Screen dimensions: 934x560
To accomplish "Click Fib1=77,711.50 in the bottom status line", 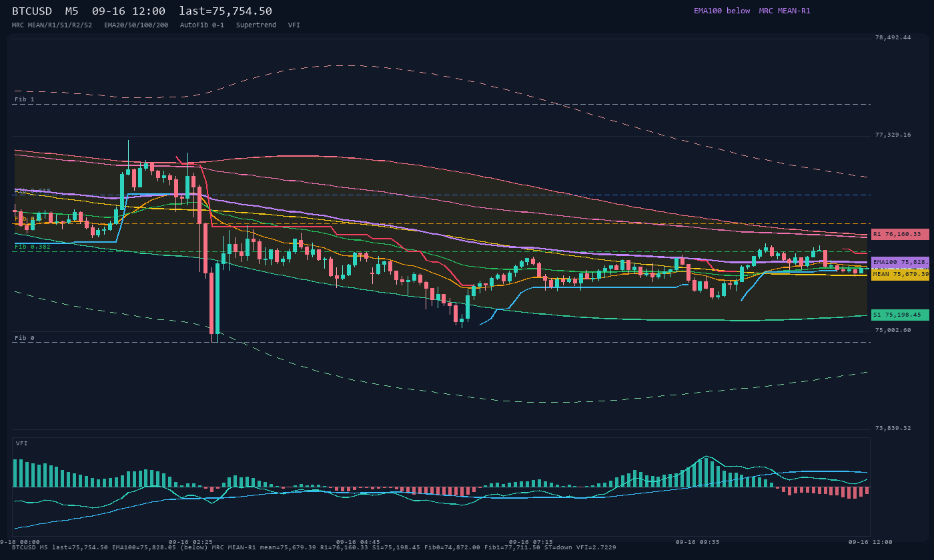I will 512,547.
